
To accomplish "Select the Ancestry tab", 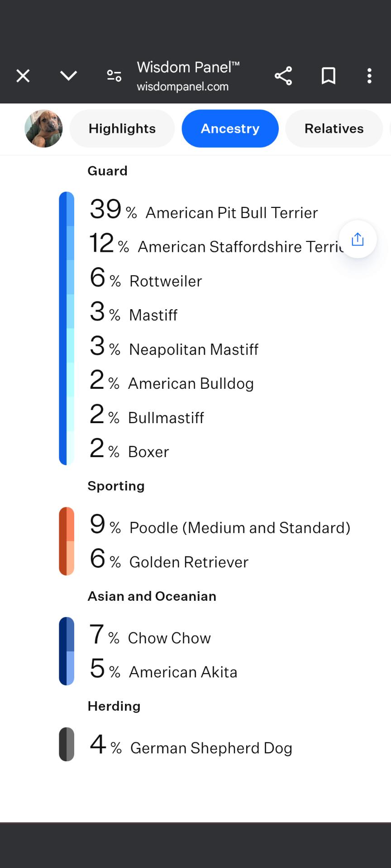I will [x=230, y=129].
